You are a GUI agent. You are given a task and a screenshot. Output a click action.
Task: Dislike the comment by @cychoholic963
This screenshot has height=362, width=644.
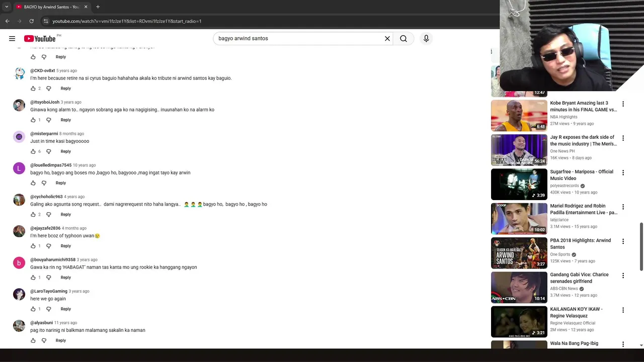pyautogui.click(x=49, y=215)
